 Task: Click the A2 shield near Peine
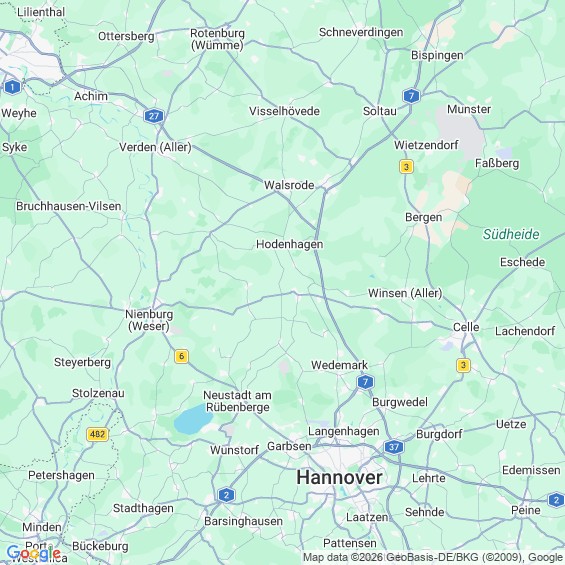(556, 500)
